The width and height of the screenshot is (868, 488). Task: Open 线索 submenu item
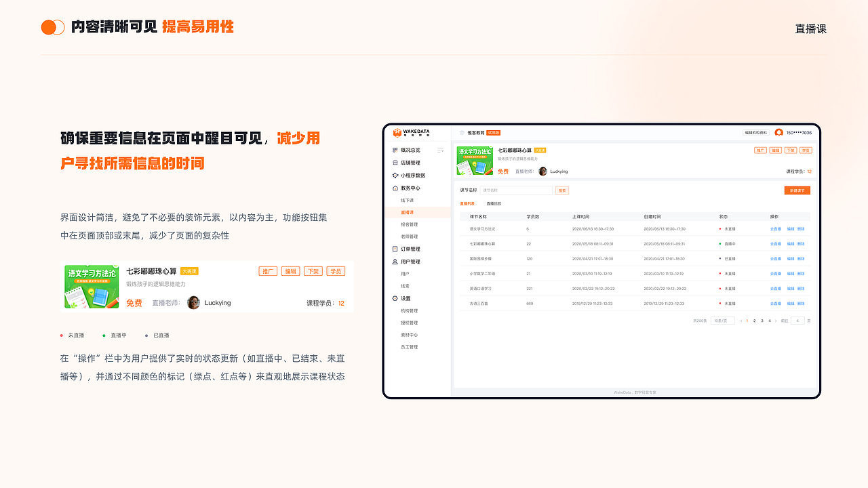[x=405, y=286]
